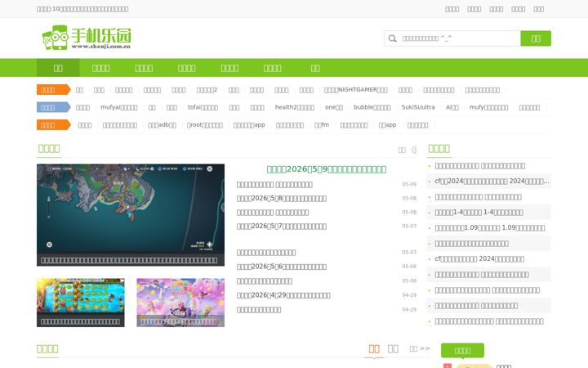The image size is (588, 368).
Task: Click the more link with >> arrows
Action: click(420, 349)
